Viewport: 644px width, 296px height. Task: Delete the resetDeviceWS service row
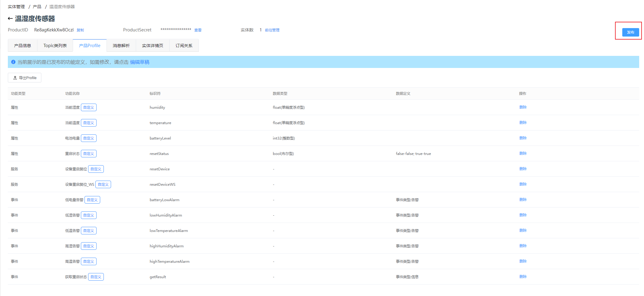523,184
